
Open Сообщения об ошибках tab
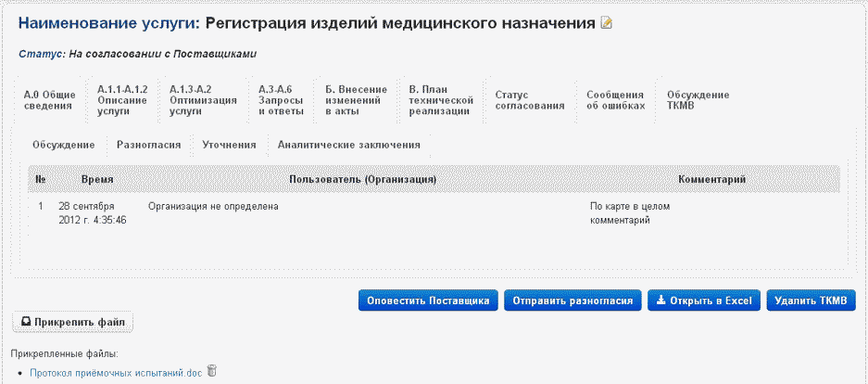(614, 100)
